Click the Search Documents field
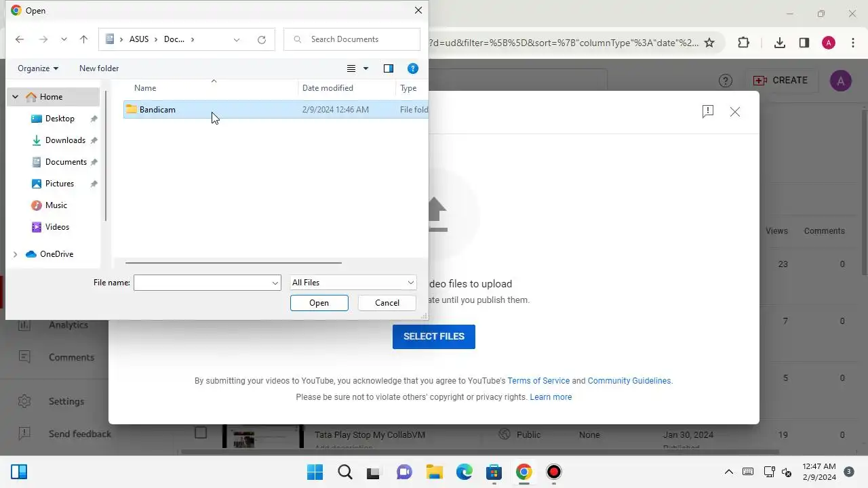Screen dimensions: 868x488 pos(352,39)
